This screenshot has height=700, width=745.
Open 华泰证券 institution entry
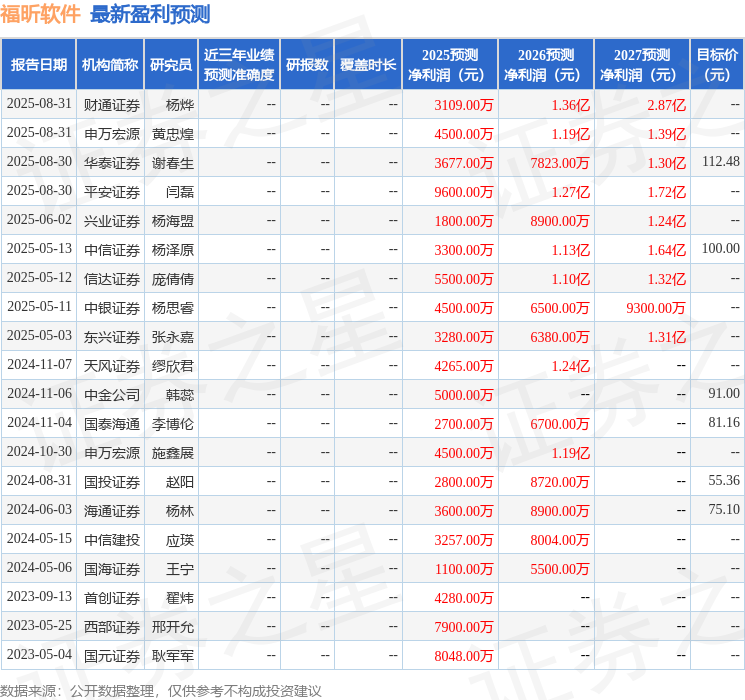(111, 162)
